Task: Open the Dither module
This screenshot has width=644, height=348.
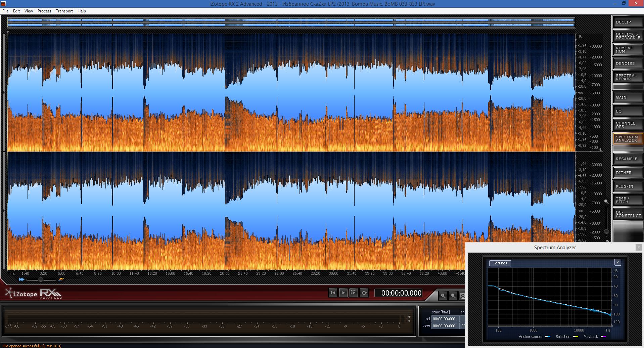Action: click(x=628, y=173)
